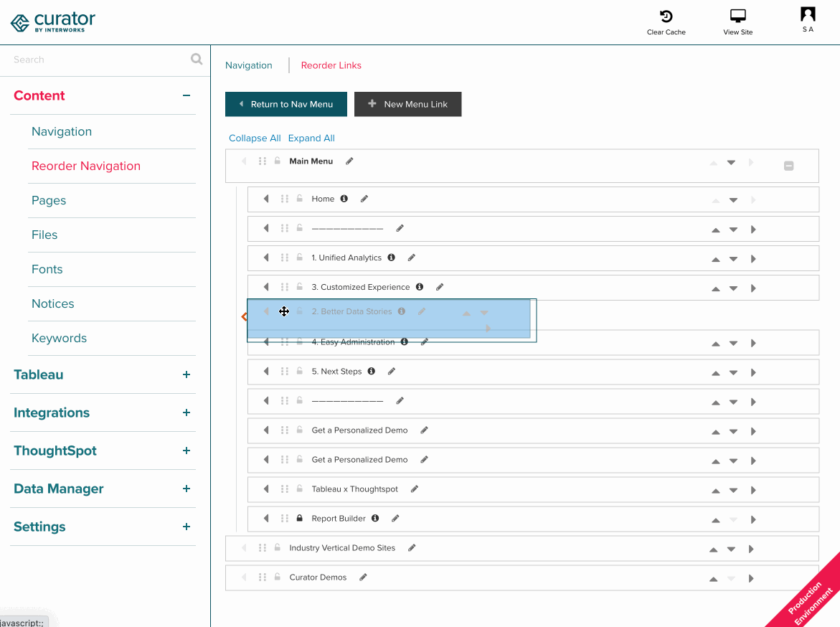This screenshot has width=840, height=627.
Task: Click New Menu Link button
Action: [x=407, y=104]
